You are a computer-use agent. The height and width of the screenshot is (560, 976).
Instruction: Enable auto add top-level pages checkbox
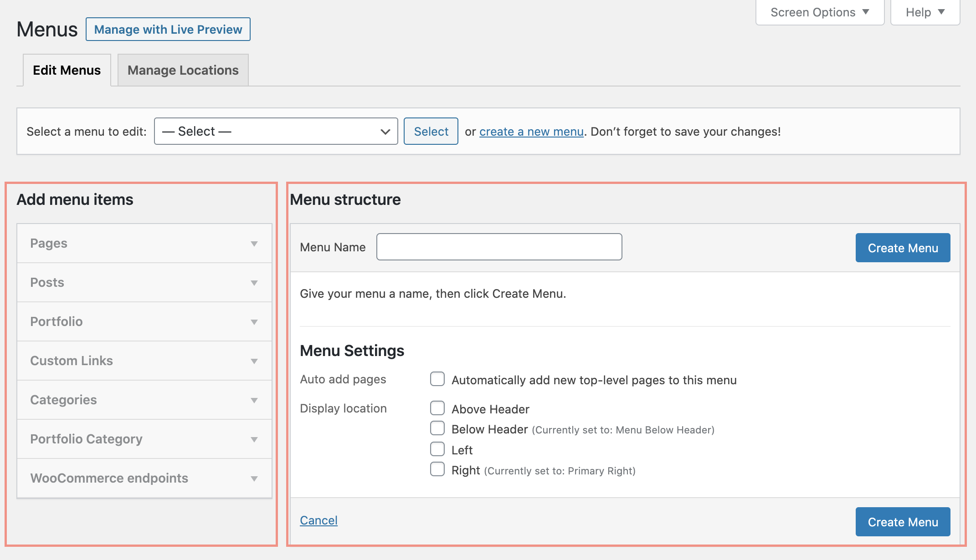(437, 379)
